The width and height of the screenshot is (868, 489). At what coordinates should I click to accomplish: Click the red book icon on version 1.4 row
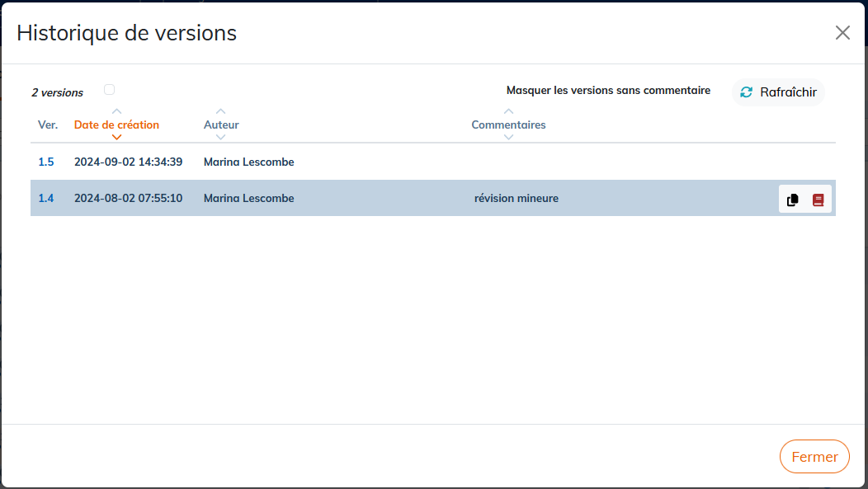tap(818, 200)
